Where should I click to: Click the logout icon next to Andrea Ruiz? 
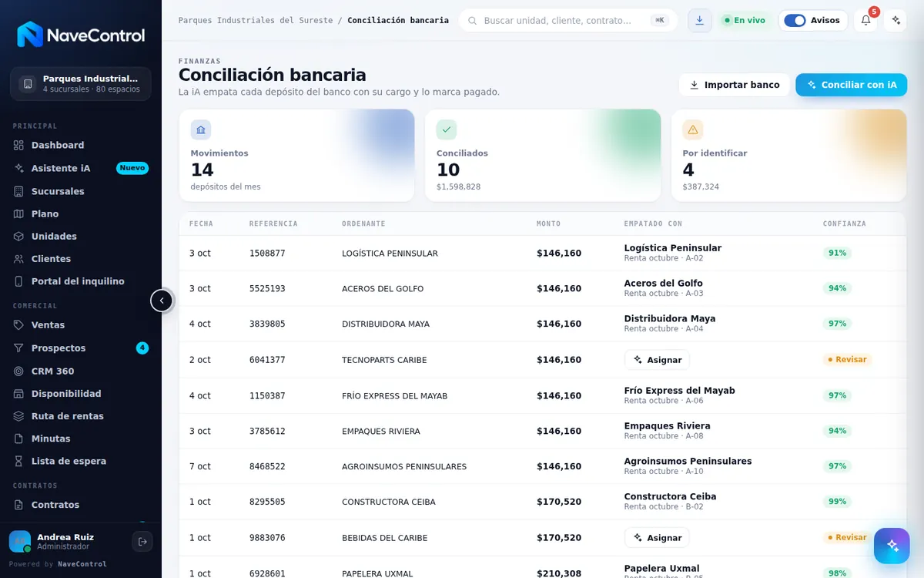coord(142,542)
